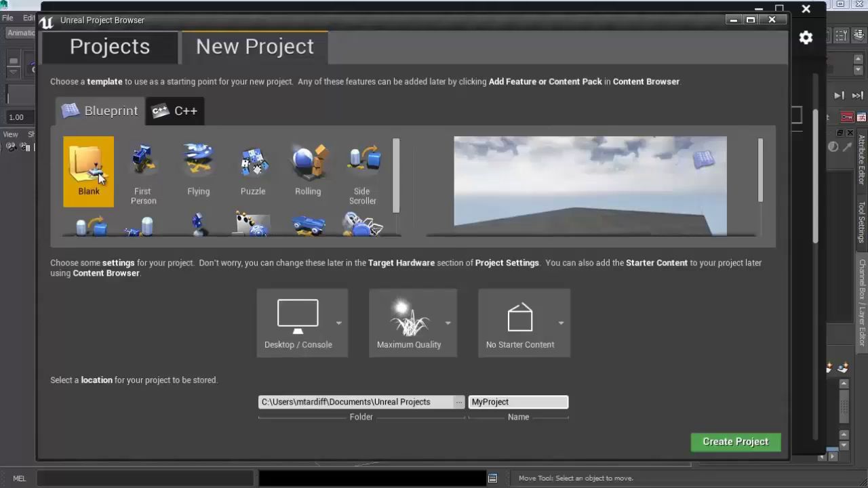Click the Desktop / Console monitor icon
Image resolution: width=868 pixels, height=488 pixels.
298,317
